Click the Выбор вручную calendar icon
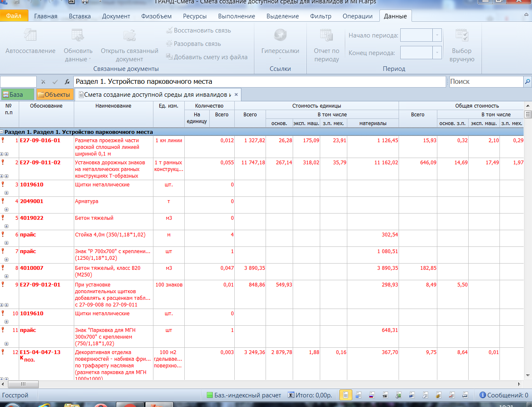The height and width of the screenshot is (407, 532). [x=462, y=35]
